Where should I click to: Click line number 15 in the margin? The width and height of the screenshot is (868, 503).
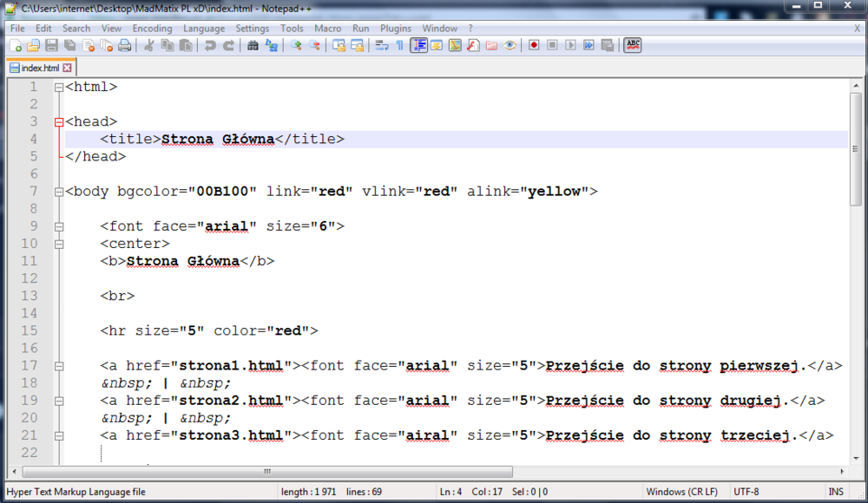[x=30, y=331]
